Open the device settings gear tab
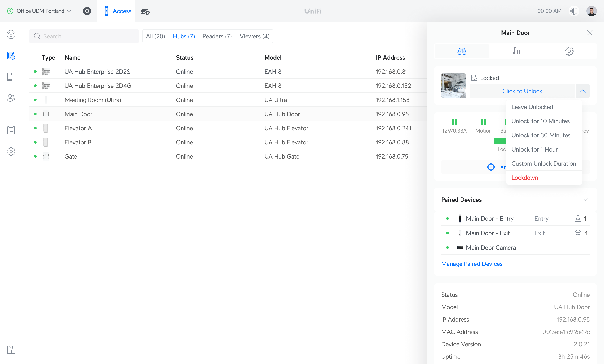The height and width of the screenshot is (364, 604). pos(569,51)
